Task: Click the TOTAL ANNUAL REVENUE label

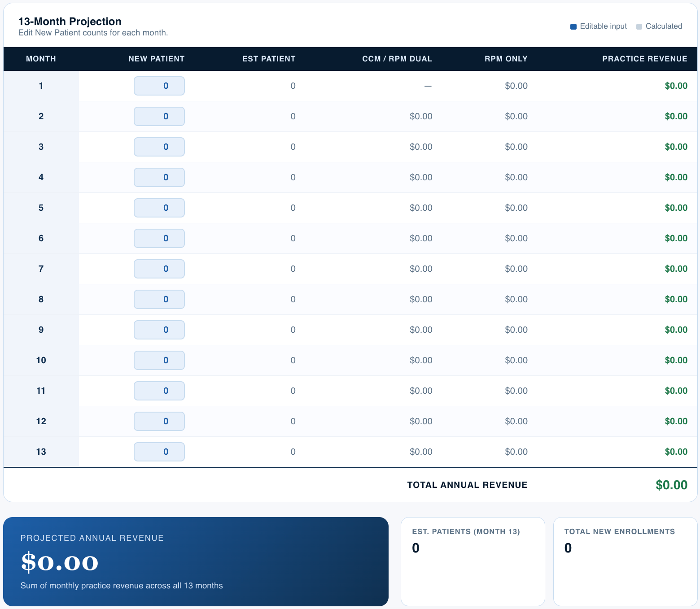Action: [x=467, y=485]
